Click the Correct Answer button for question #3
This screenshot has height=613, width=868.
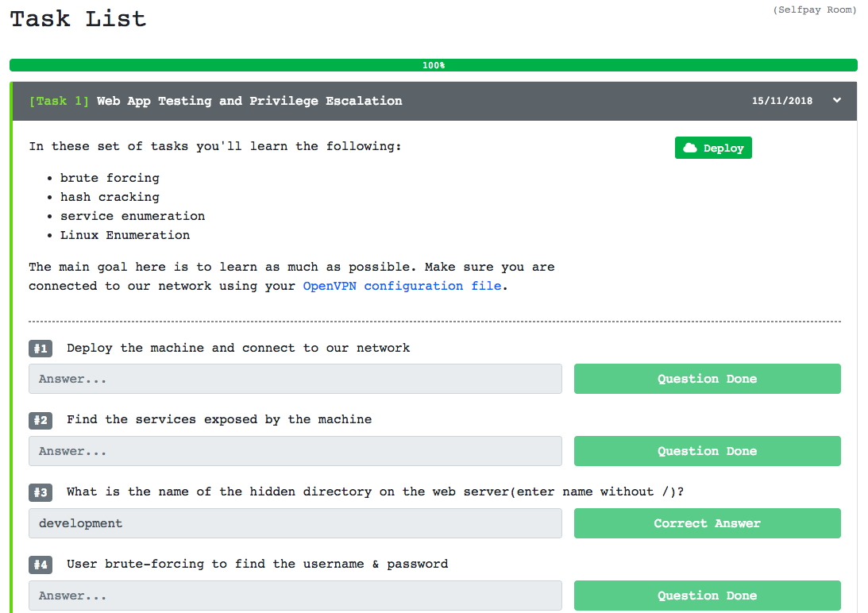pyautogui.click(x=707, y=522)
